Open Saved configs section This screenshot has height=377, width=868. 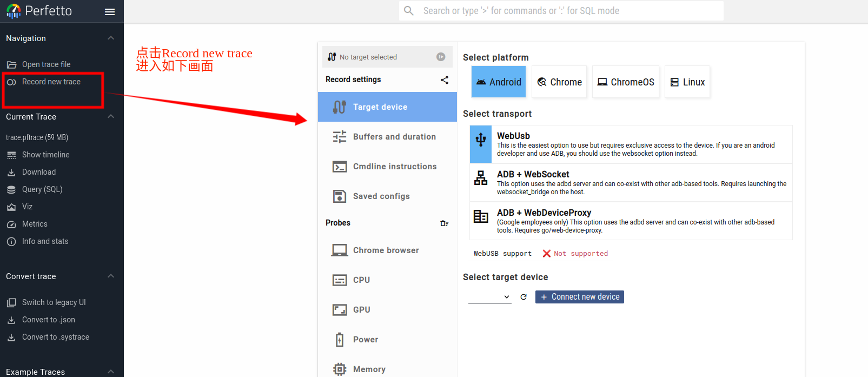point(387,196)
